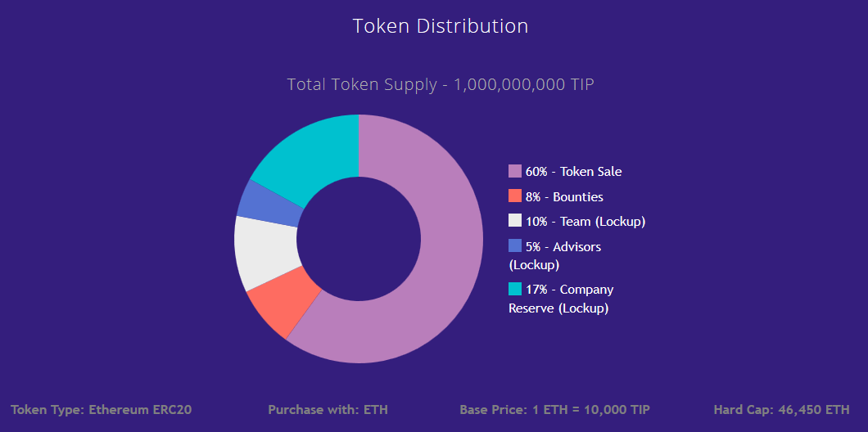Image resolution: width=868 pixels, height=432 pixels.
Task: Click the Token Distribution heading
Action: pyautogui.click(x=441, y=26)
